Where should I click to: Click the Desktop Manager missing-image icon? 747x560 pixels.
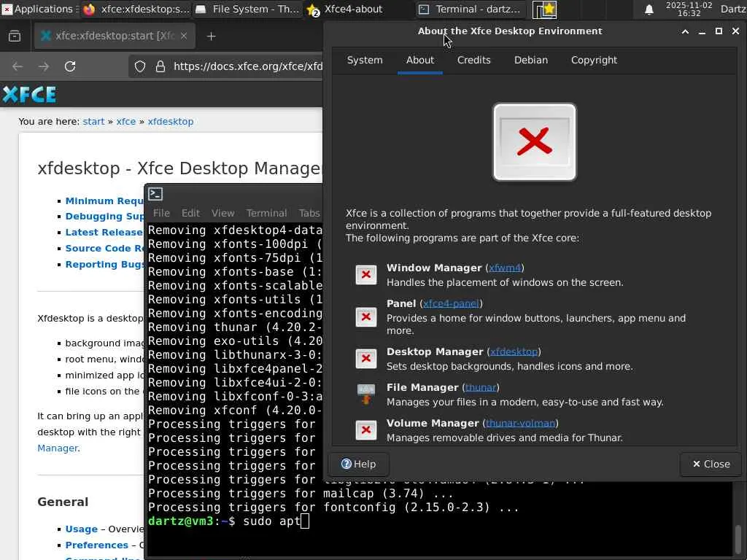[366, 359]
